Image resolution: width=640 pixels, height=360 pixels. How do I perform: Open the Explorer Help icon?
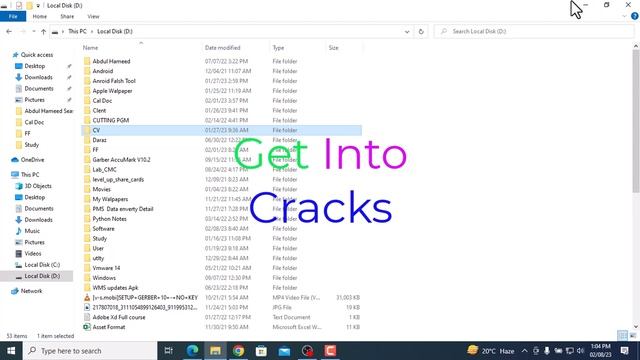[x=635, y=16]
